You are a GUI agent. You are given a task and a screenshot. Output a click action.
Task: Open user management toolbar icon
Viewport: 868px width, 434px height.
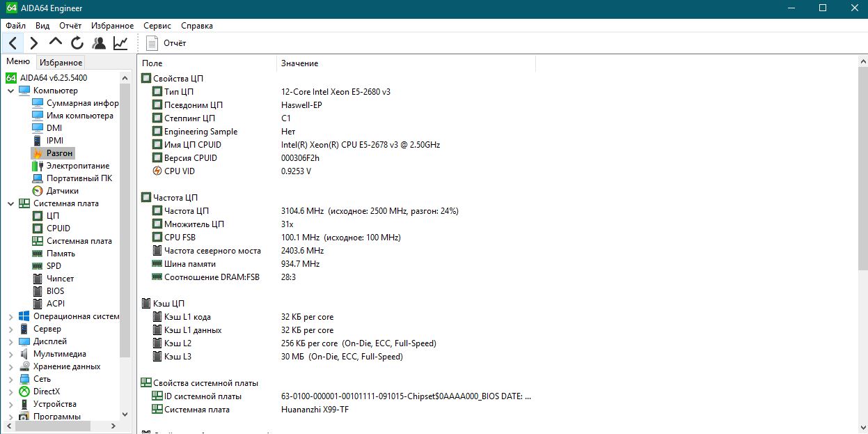coord(99,42)
